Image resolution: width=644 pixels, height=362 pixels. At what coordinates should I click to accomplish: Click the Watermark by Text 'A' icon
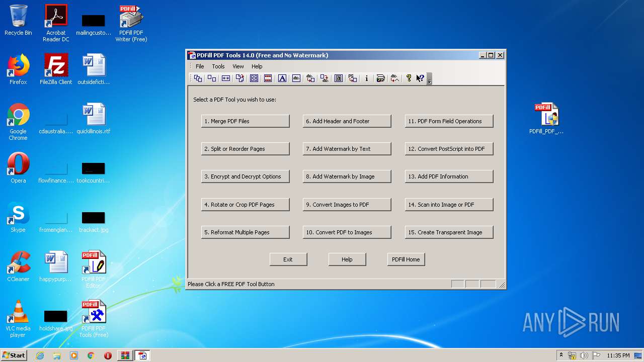282,78
